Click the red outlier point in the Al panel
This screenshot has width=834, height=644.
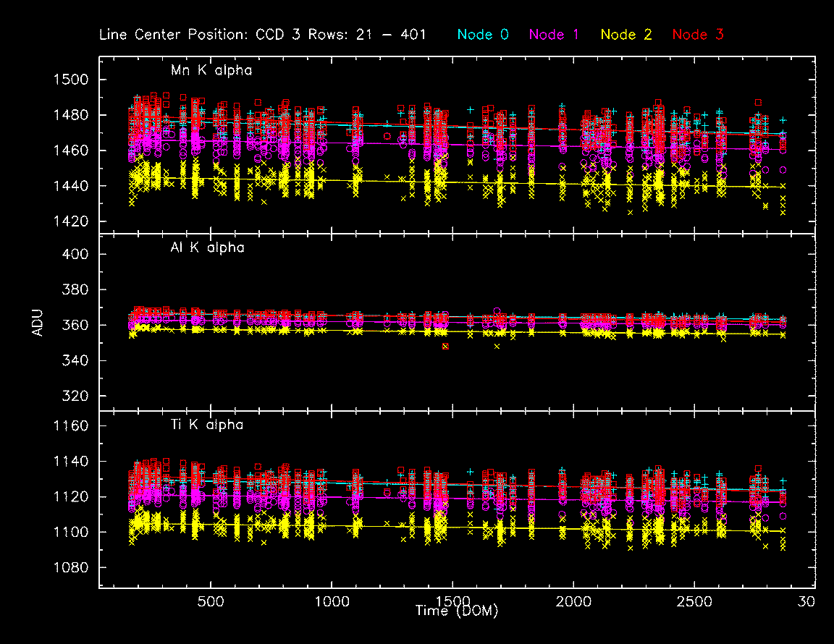[445, 347]
